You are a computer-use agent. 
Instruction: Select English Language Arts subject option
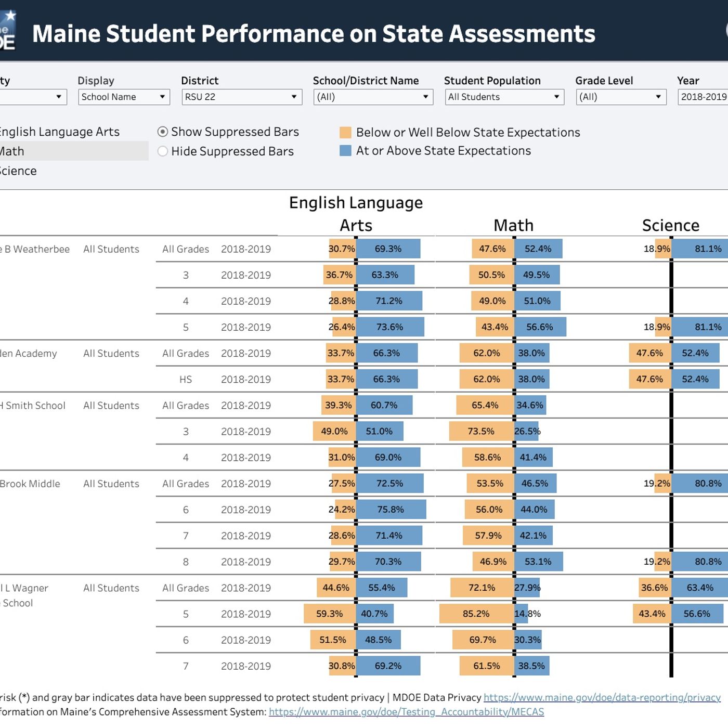[60, 132]
